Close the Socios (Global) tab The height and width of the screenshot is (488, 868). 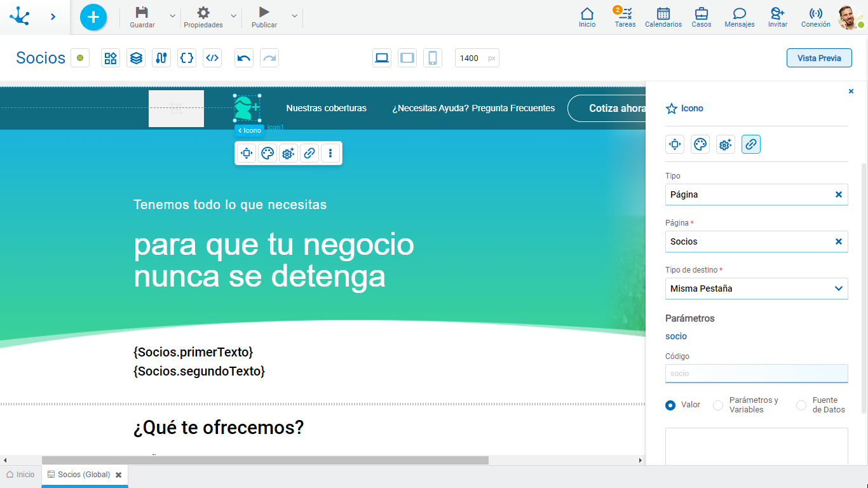[118, 475]
